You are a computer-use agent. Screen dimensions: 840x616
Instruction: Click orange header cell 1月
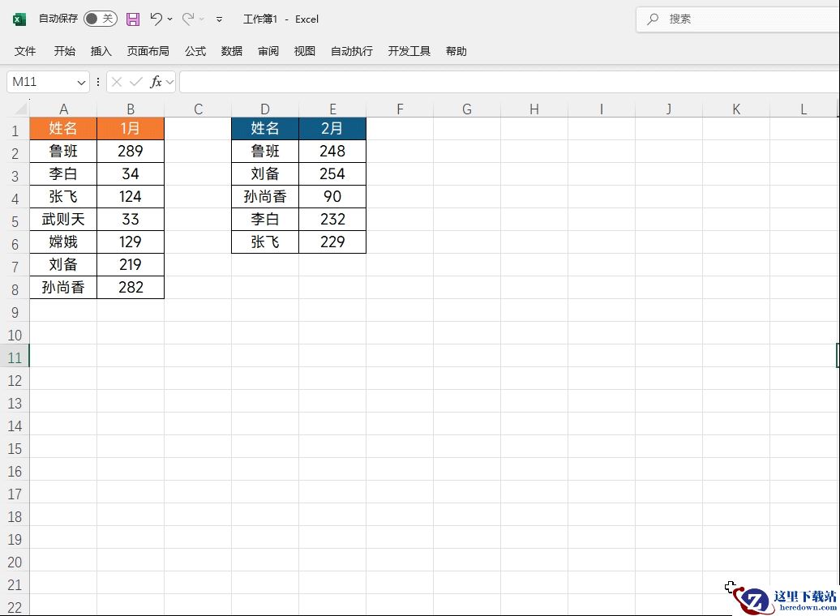point(131,129)
